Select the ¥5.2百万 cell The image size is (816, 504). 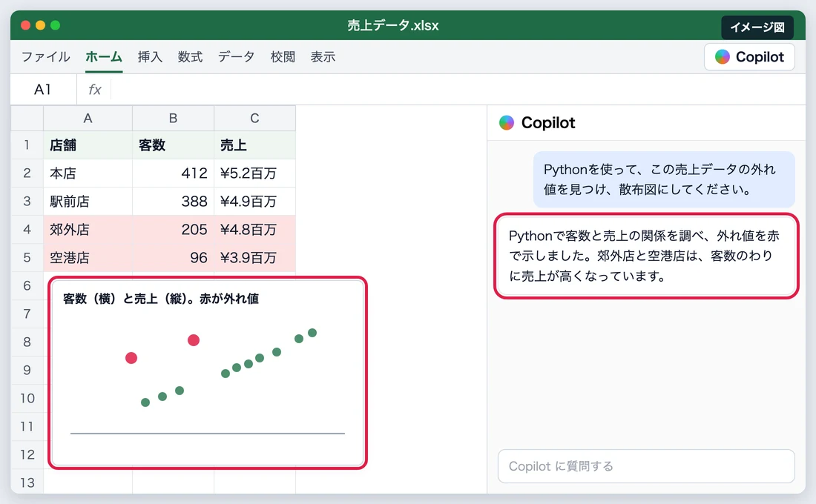tap(254, 173)
